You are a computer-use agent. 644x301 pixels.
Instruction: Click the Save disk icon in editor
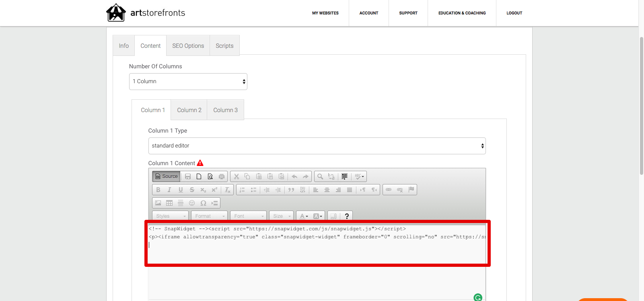coord(188,176)
